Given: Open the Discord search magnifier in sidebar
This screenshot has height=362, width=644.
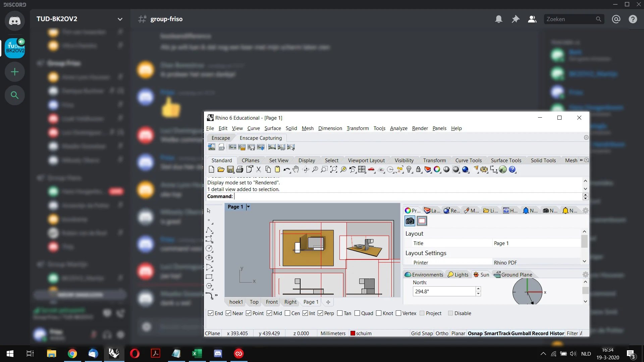Looking at the screenshot, I should (x=15, y=95).
